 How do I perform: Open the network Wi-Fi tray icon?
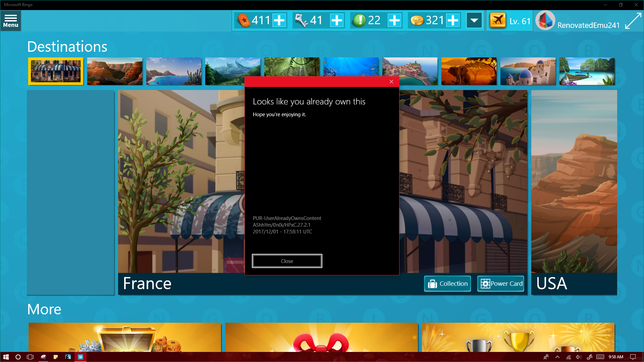coord(569,357)
